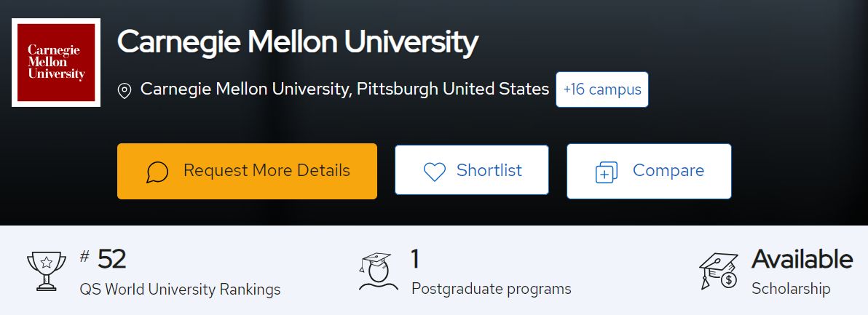The width and height of the screenshot is (868, 315).
Task: Click the Carnegie Mellon University page title
Action: pos(298,42)
